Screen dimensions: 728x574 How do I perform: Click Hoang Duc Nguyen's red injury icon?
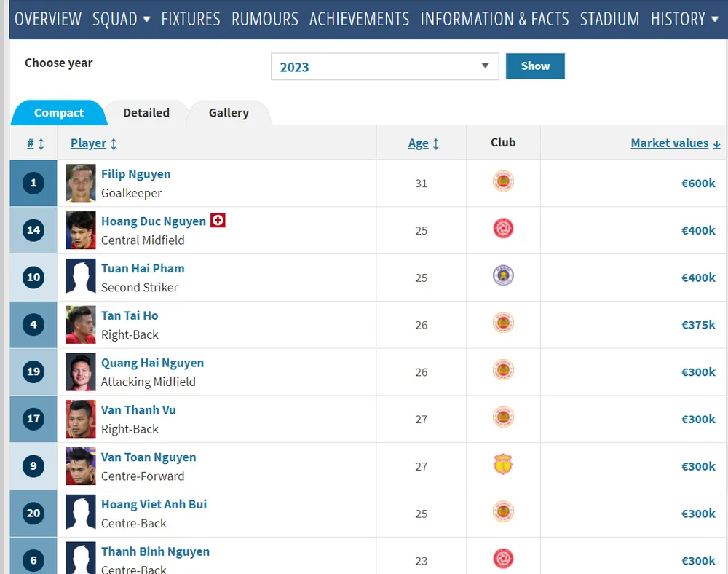tap(218, 220)
